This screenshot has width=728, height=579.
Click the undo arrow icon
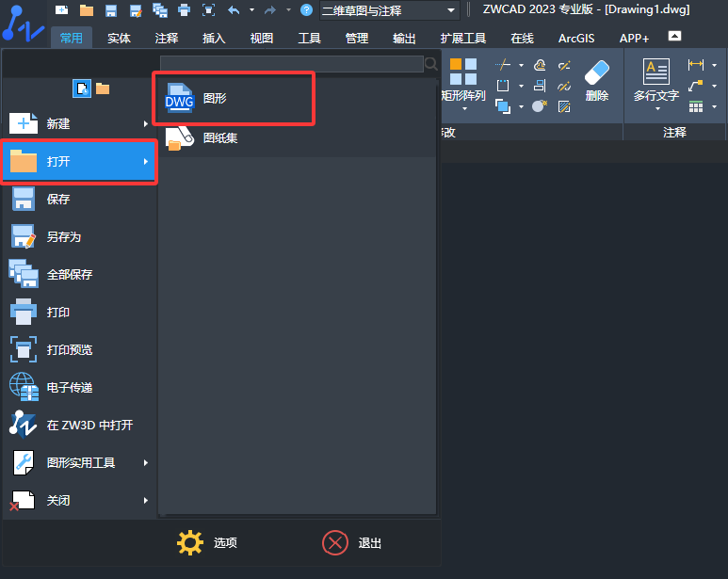click(234, 9)
